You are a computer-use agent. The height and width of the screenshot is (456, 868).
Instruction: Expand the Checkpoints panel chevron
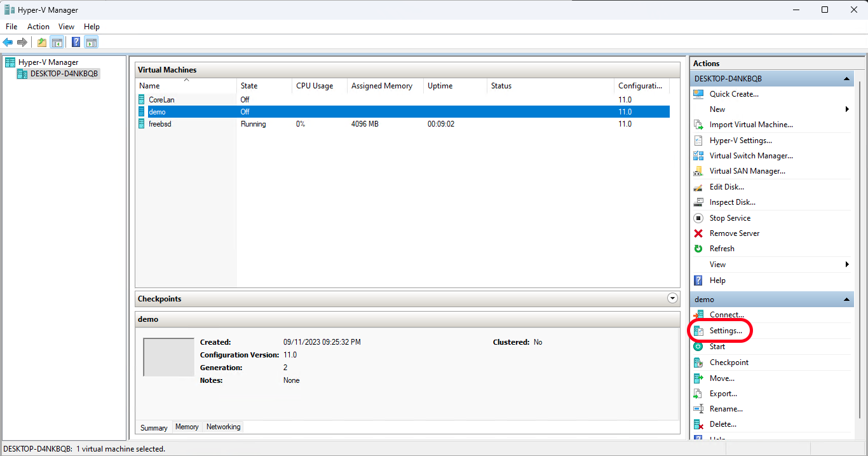(673, 298)
